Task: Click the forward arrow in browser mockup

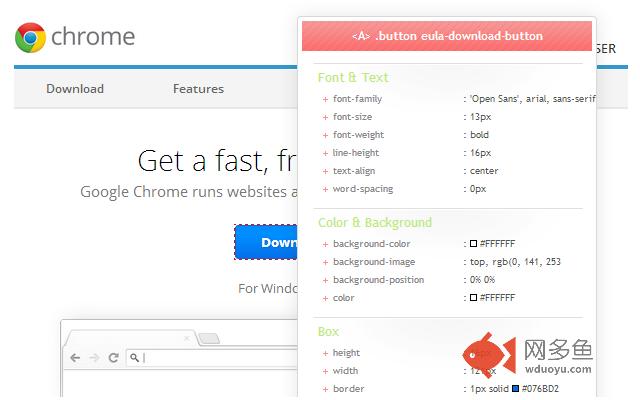Action: pos(94,358)
